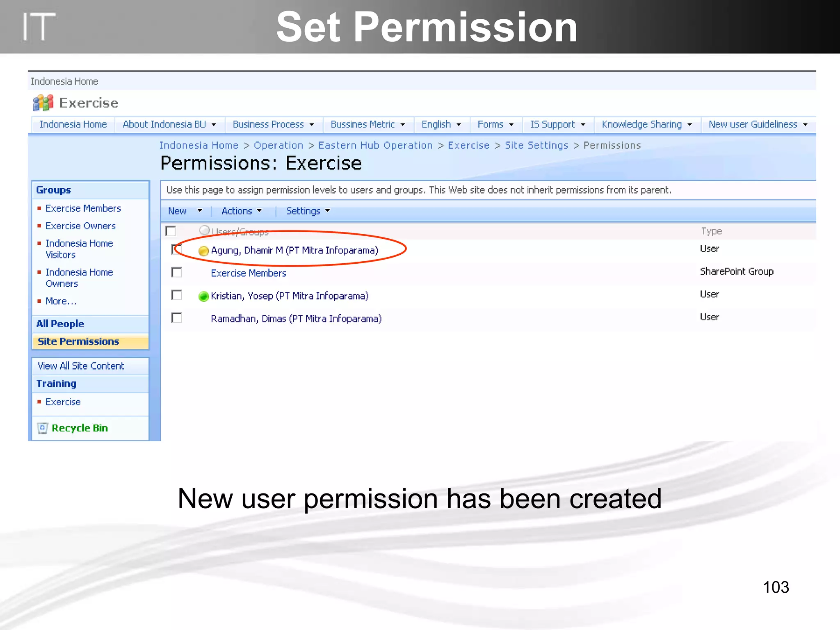Click Indonesia Home top-left link

[x=64, y=81]
